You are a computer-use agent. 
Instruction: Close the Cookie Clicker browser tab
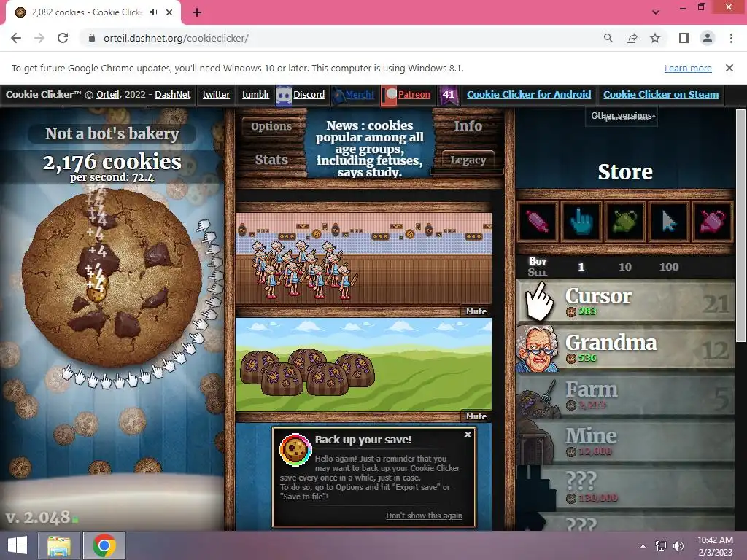click(x=169, y=12)
